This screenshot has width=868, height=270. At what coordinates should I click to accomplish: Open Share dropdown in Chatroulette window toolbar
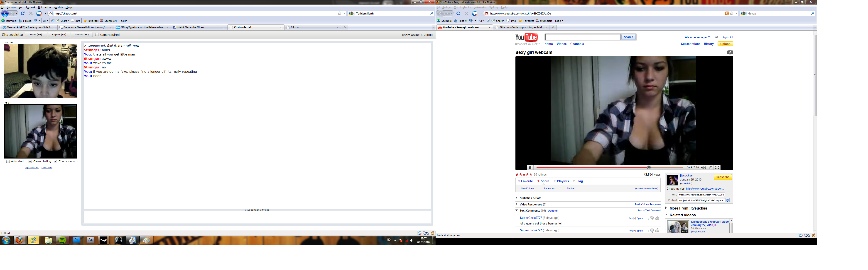pos(63,21)
